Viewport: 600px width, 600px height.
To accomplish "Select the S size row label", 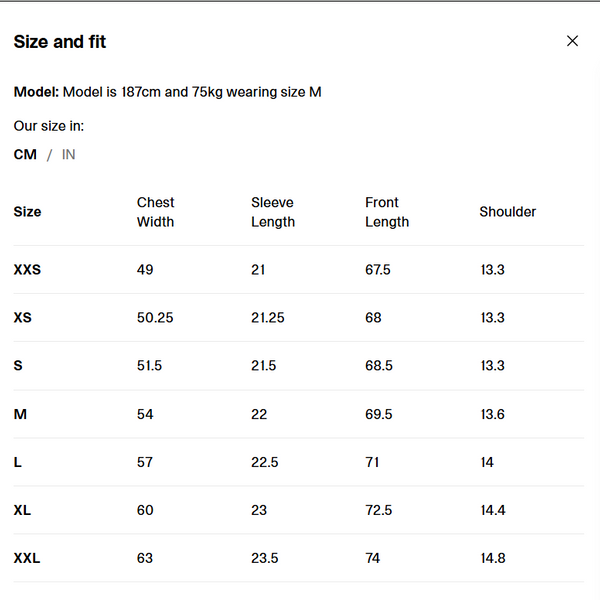I will (x=18, y=365).
